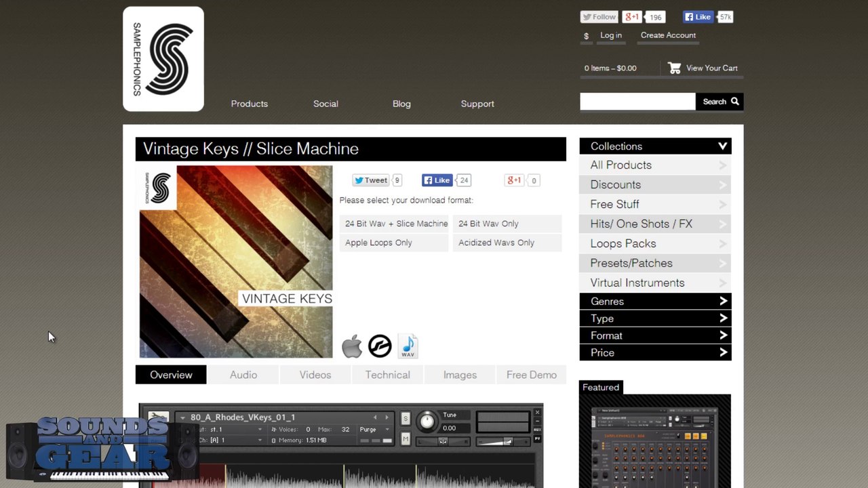Select the Acidized Wavs Only format
The image size is (868, 488).
pos(507,243)
